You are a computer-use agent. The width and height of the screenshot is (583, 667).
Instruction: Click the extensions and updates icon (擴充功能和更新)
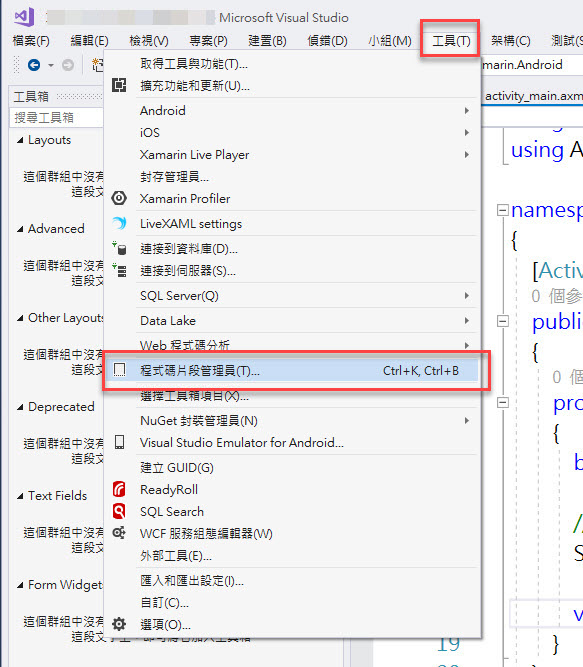point(119,85)
